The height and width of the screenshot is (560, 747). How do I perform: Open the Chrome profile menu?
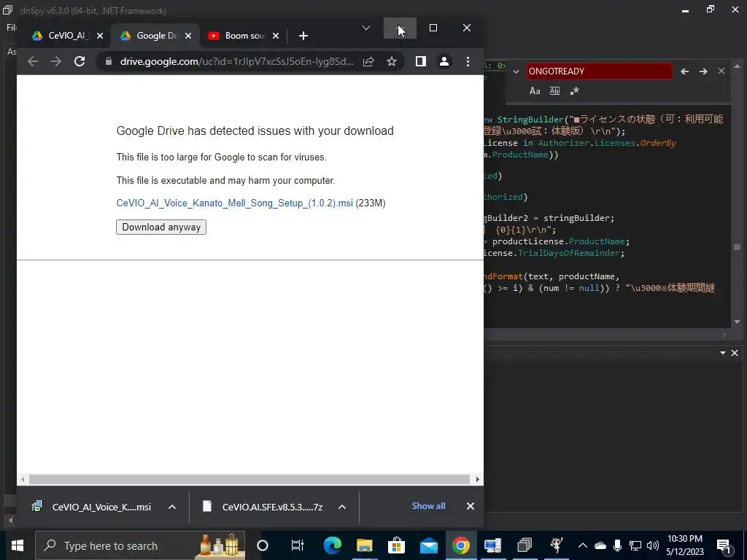coord(444,61)
